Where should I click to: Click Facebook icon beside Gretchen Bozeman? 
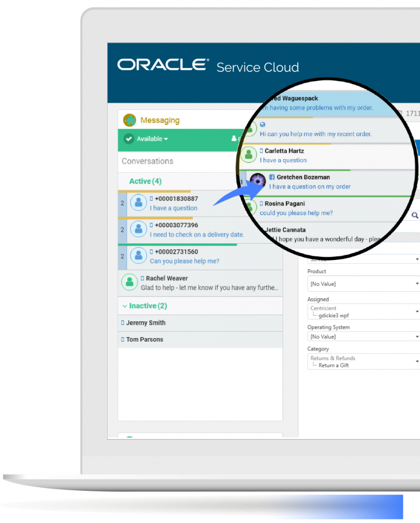point(272,177)
